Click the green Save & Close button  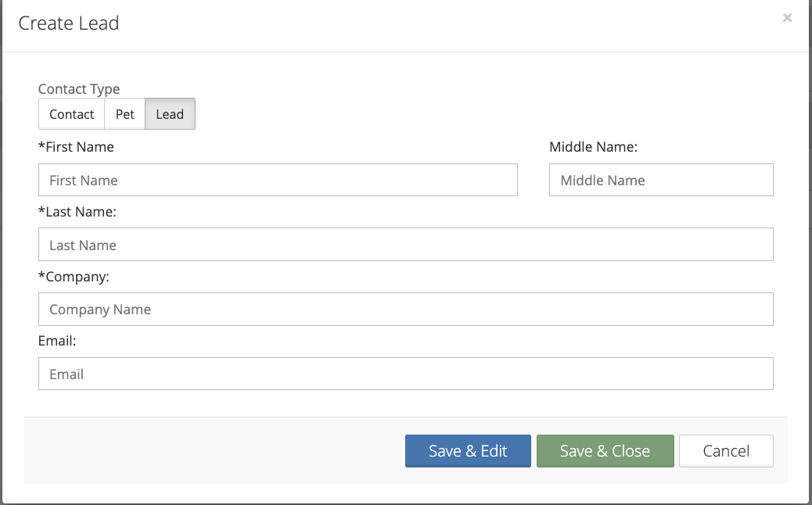coord(605,451)
